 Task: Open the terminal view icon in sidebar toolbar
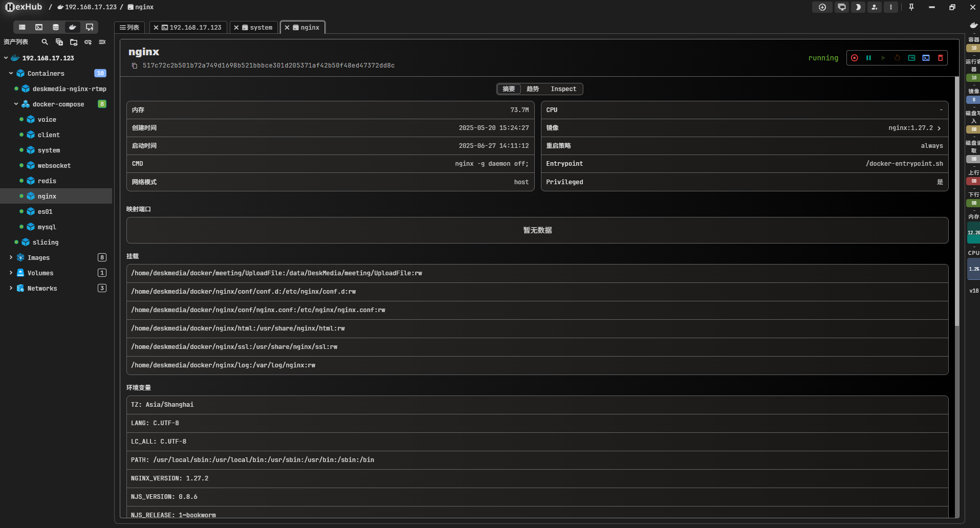coord(39,27)
